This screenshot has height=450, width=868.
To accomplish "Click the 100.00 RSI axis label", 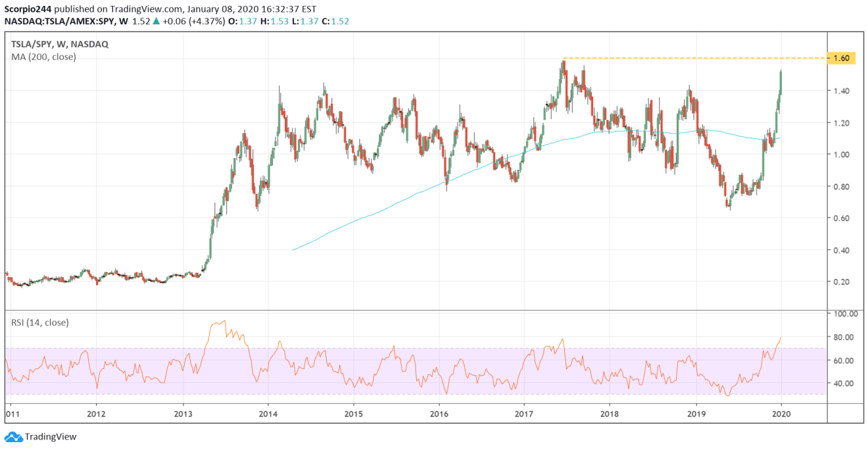I will (844, 314).
